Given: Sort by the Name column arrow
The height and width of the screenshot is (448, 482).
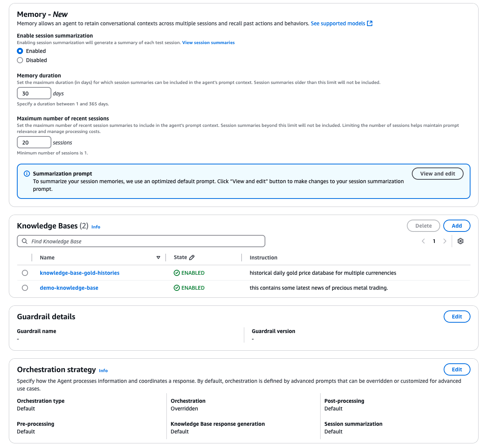Looking at the screenshot, I should coord(158,258).
